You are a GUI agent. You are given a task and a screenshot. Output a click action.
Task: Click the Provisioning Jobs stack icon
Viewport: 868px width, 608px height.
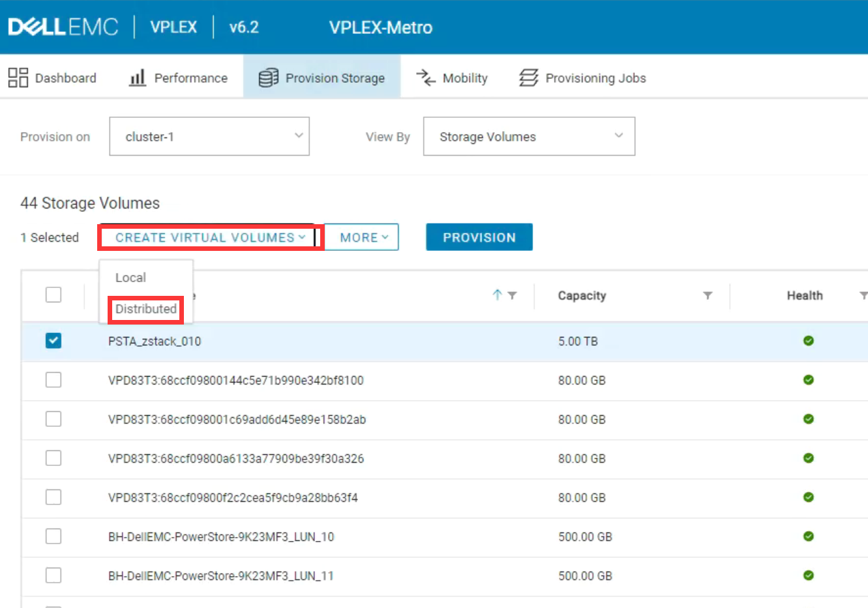pos(528,78)
